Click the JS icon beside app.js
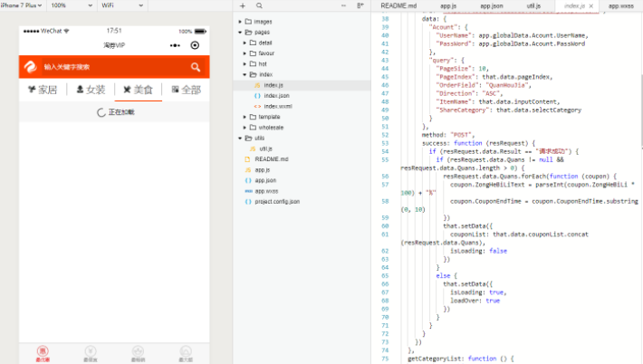Image resolution: width=643 pixels, height=364 pixels. [248, 170]
